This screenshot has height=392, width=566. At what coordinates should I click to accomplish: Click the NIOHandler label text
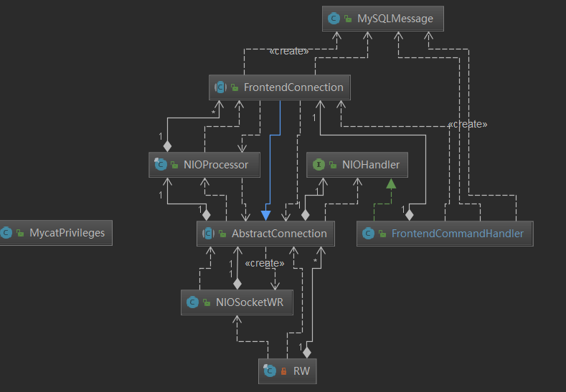click(x=371, y=165)
